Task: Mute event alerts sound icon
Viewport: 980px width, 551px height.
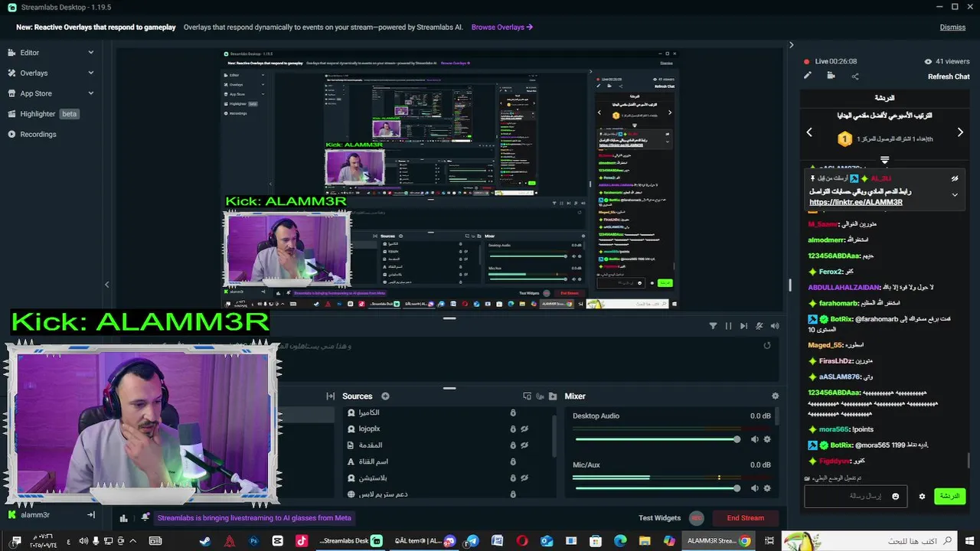Action: point(759,326)
